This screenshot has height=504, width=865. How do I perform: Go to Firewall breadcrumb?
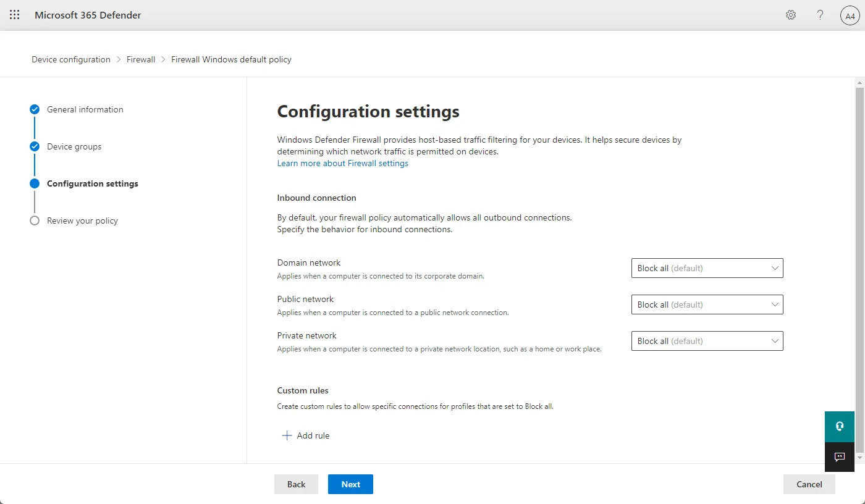point(141,59)
